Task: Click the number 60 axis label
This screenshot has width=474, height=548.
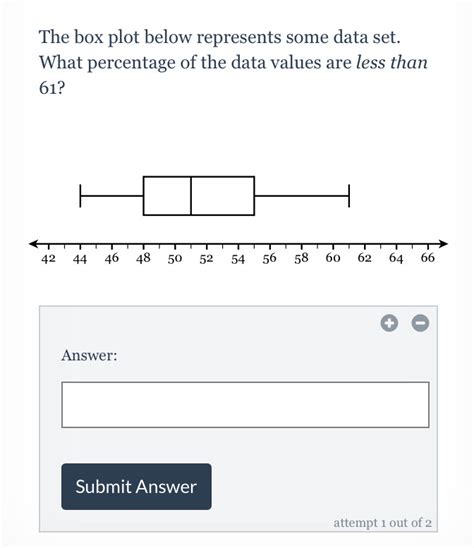Action: pyautogui.click(x=333, y=258)
